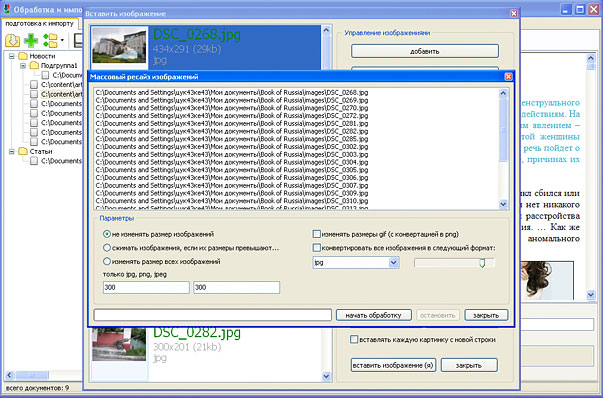
Task: Click scroll-up arrow of file path list
Action: click(x=503, y=93)
